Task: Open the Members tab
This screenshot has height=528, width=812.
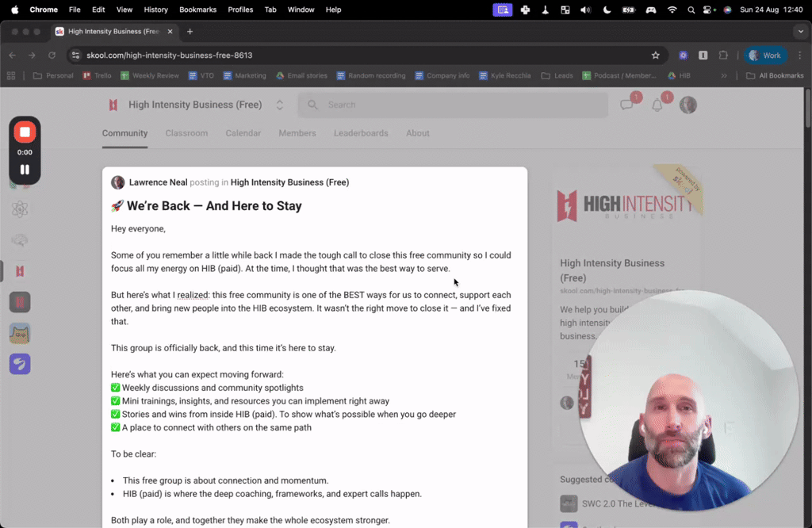Action: pyautogui.click(x=297, y=133)
